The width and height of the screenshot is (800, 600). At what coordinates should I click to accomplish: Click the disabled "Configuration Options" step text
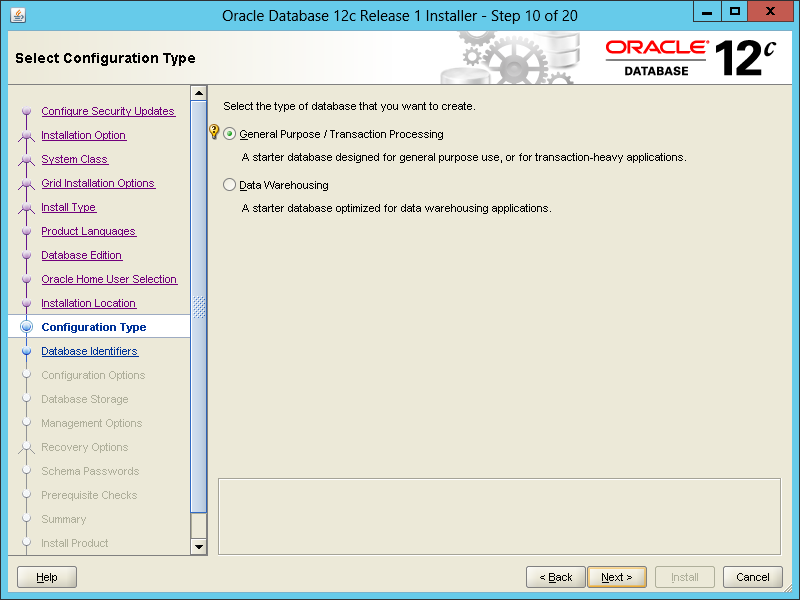pyautogui.click(x=93, y=375)
